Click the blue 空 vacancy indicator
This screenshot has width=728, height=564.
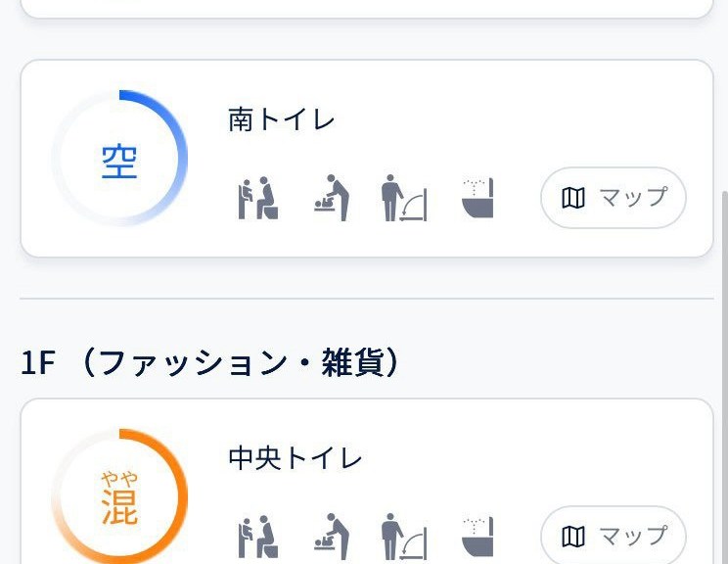119,160
